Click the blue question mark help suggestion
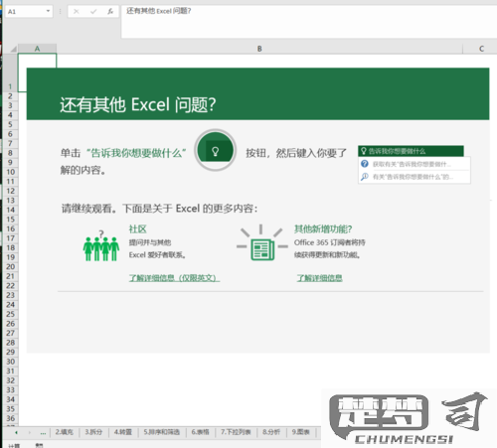This screenshot has height=448, width=497. [365, 164]
